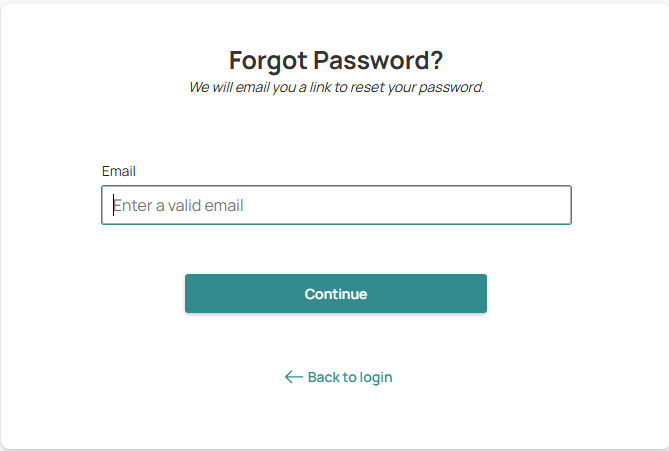
Task: Click the bold Forgot Password? title
Action: tap(336, 60)
